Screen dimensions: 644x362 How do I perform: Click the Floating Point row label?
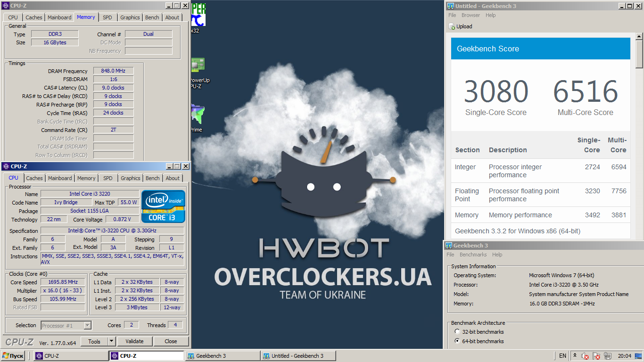tap(467, 195)
